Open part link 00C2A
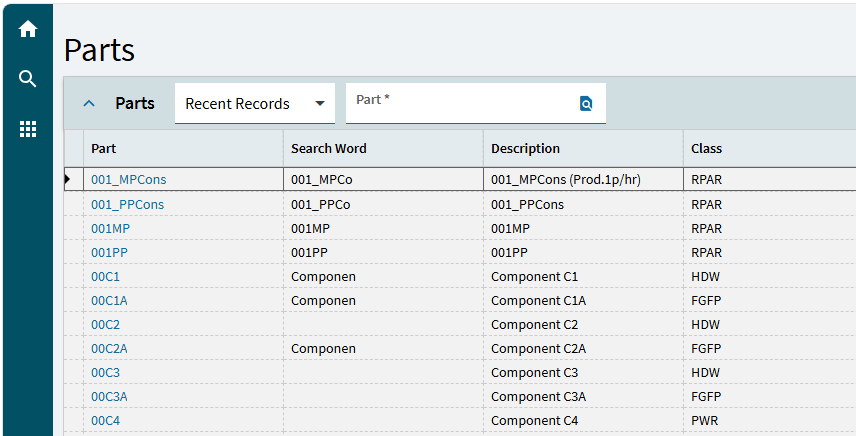 click(109, 349)
